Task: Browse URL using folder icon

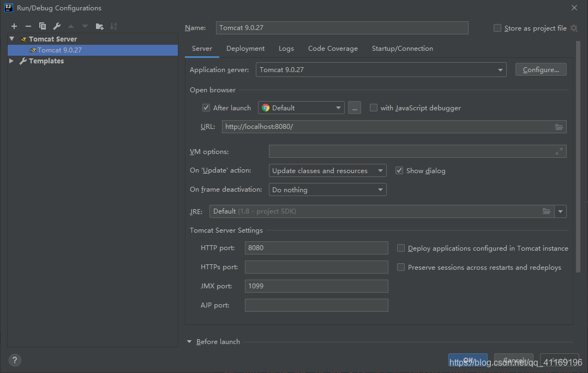Action: 559,127
